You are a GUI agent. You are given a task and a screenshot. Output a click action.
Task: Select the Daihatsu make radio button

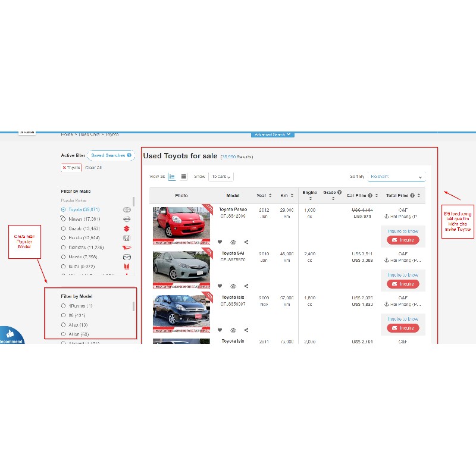pyautogui.click(x=63, y=248)
